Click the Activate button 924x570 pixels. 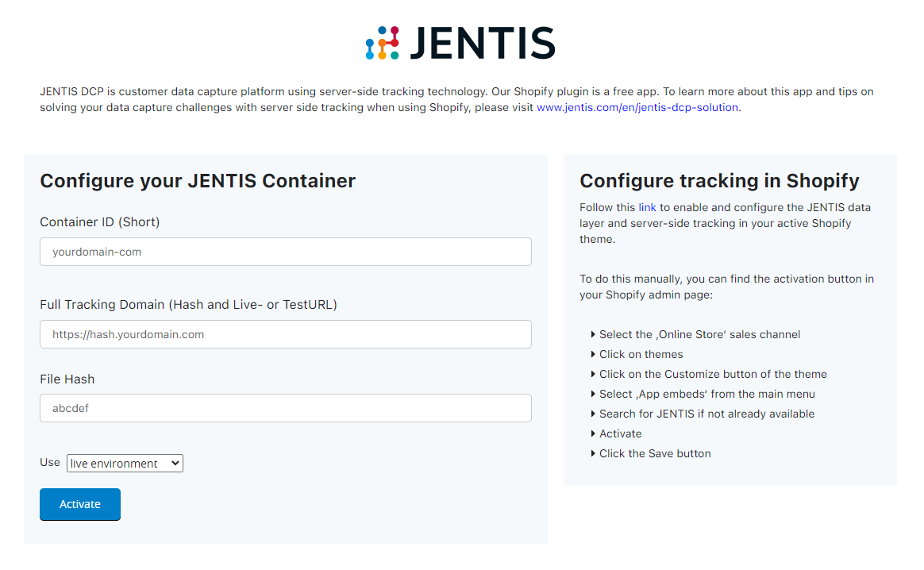pos(80,504)
